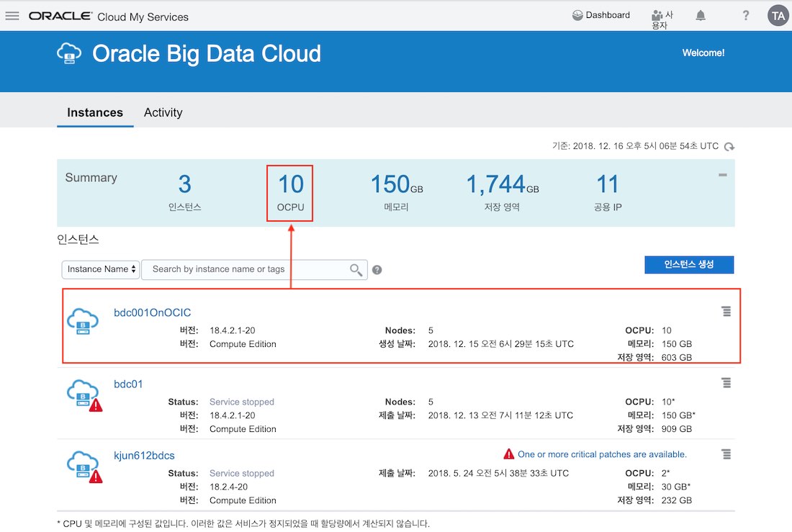
Task: Open the bdc001OnOCIC instance action menu
Action: [x=726, y=311]
